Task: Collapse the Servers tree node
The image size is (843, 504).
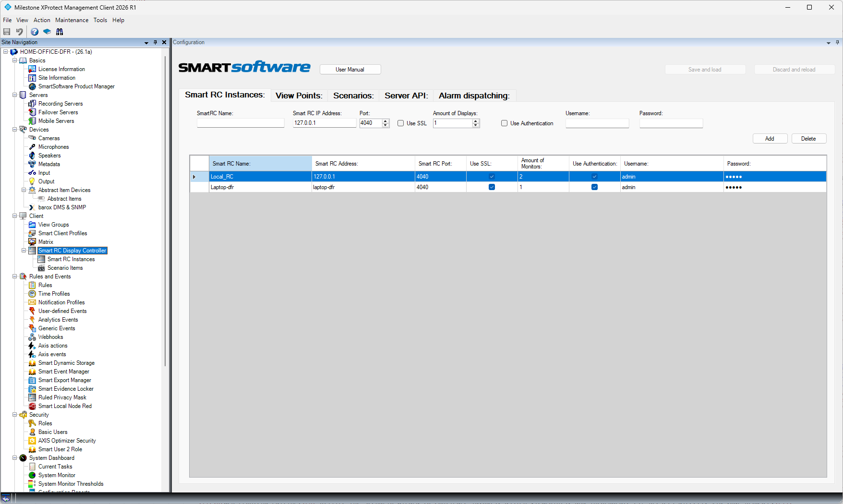Action: (14, 95)
